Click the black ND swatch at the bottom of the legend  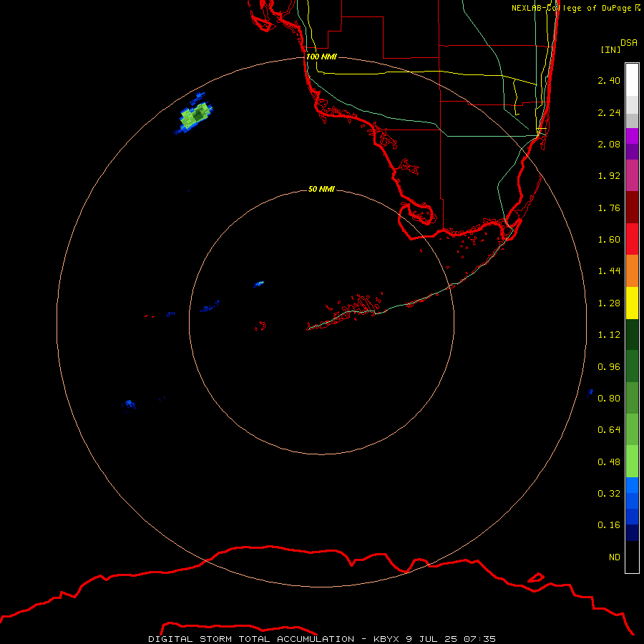tap(632, 557)
